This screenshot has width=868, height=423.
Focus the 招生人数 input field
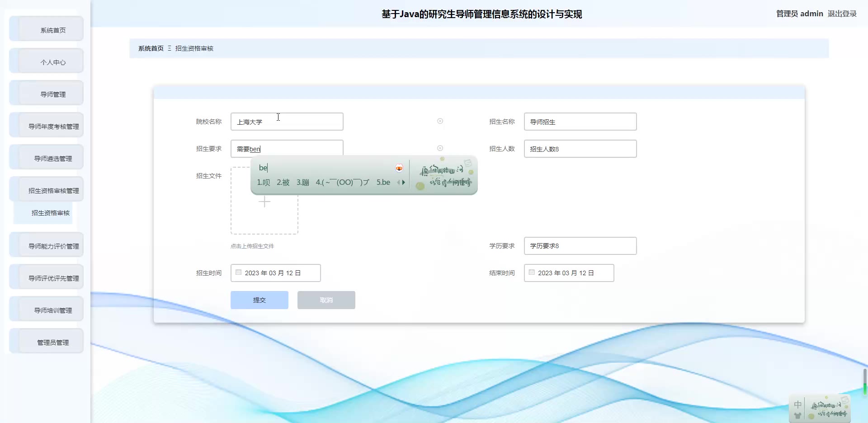point(580,149)
